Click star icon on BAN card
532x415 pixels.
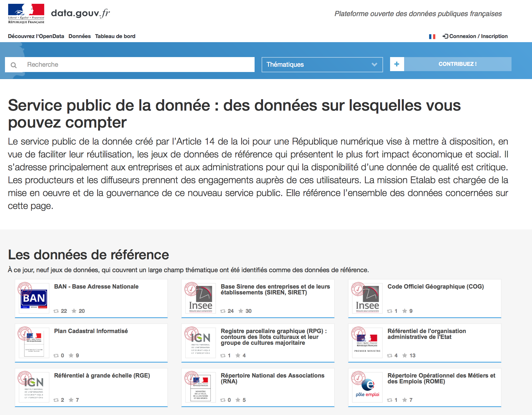[74, 311]
